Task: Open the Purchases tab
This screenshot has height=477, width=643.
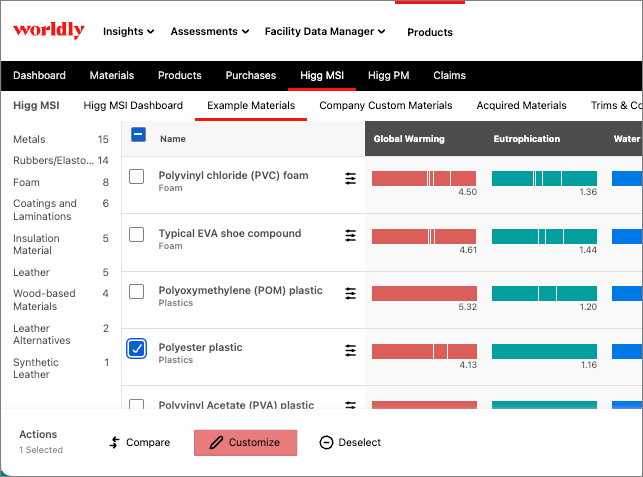Action: (x=251, y=75)
